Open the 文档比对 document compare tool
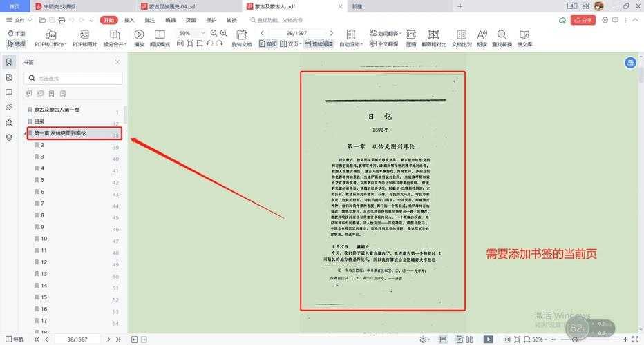 (x=462, y=39)
